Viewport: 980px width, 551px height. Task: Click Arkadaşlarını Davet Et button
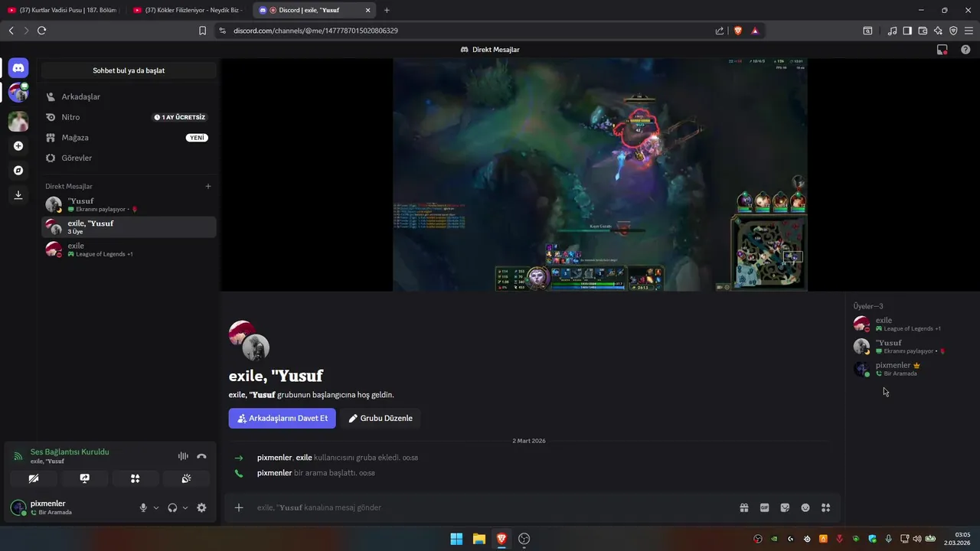(x=283, y=419)
